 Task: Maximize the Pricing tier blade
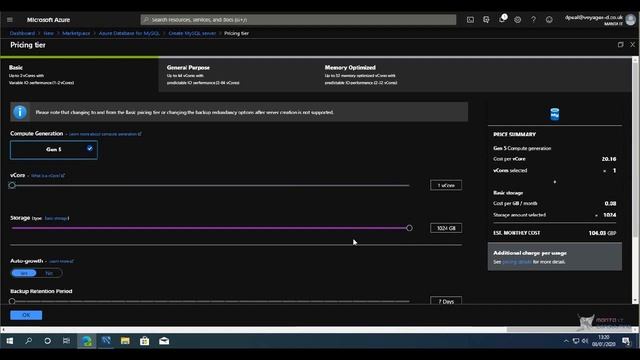click(620, 45)
